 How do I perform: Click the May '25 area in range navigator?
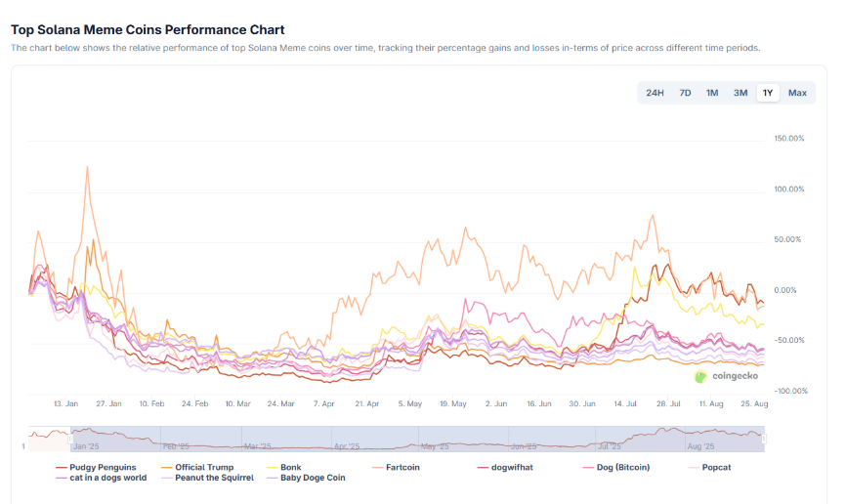[x=435, y=445]
